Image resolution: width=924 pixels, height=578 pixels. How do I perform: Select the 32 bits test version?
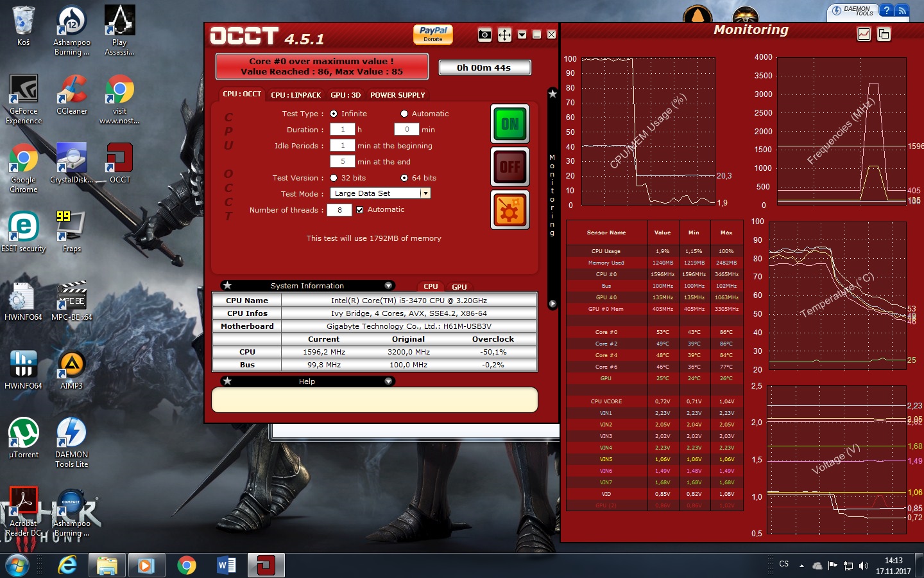(334, 178)
